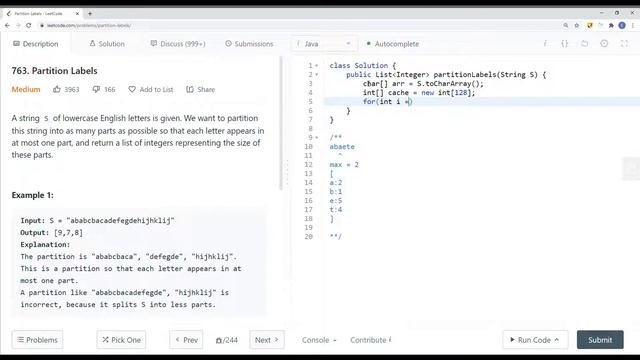Open a new browser tab
640x360 pixels.
pos(90,13)
